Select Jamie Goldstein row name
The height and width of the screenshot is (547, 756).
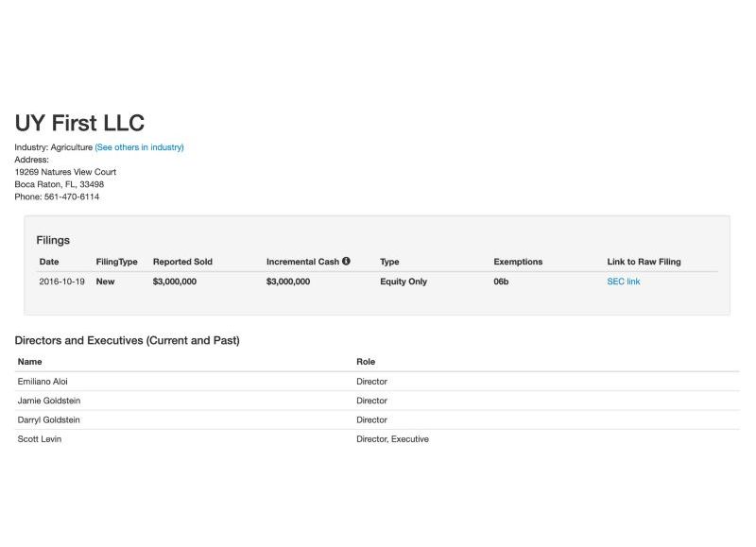click(x=49, y=401)
